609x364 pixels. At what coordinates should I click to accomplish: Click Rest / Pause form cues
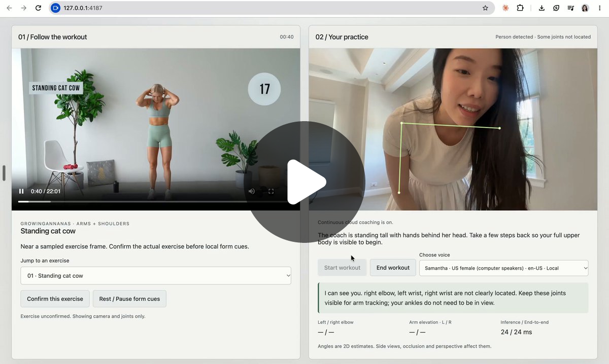pos(129,299)
